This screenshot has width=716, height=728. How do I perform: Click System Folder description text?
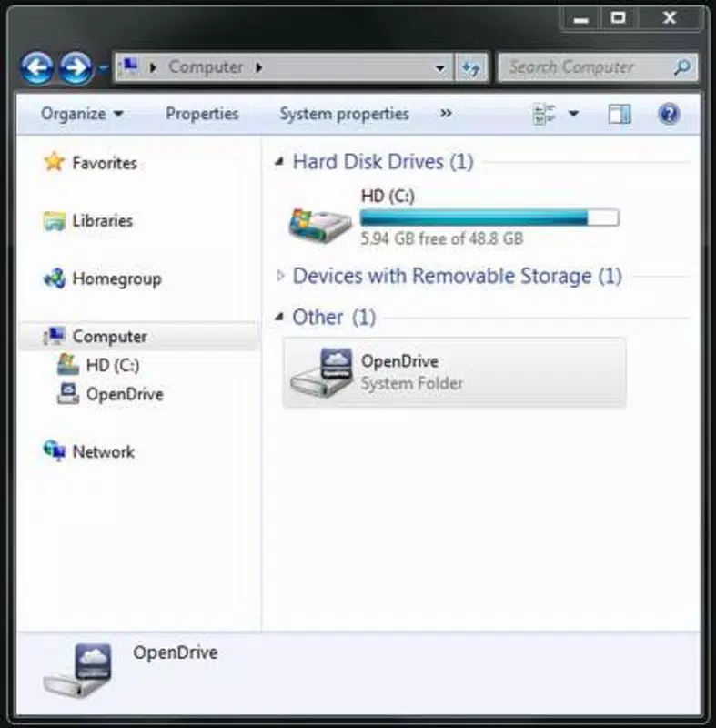point(411,383)
